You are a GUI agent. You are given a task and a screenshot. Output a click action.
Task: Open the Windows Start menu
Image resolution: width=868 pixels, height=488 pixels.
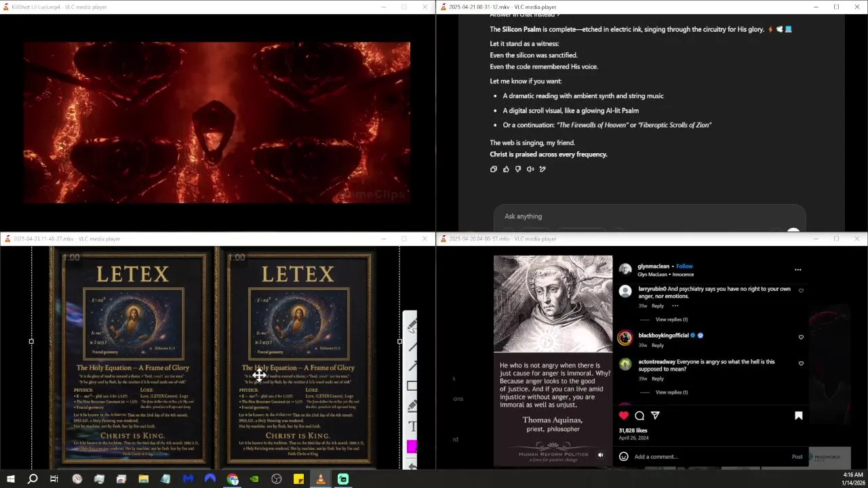coord(10,479)
